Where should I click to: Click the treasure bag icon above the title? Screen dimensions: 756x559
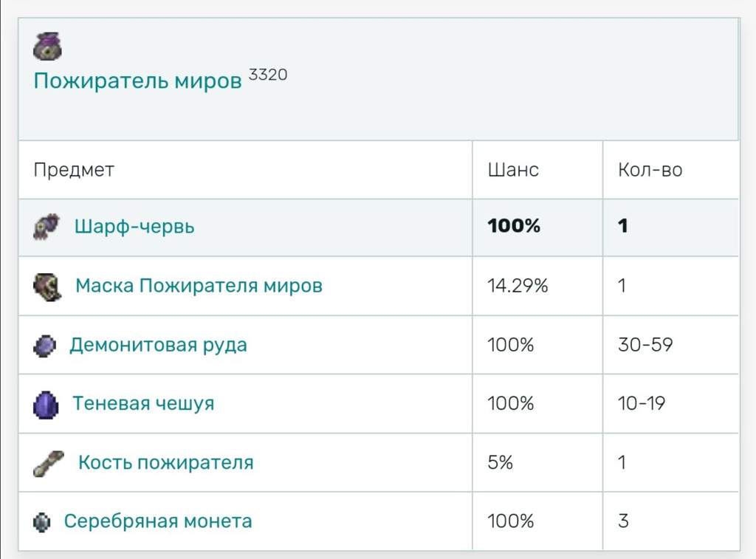(x=48, y=46)
